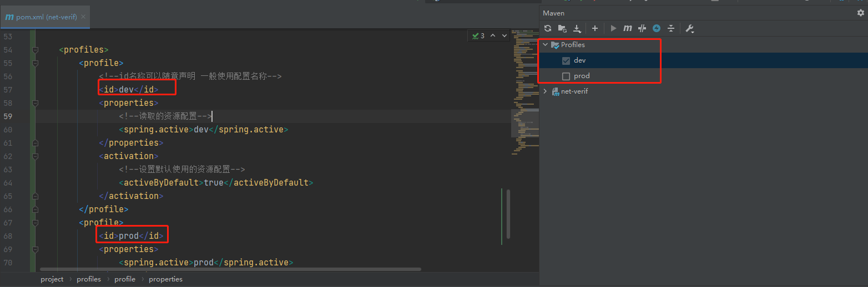Click the id prod tag text
The image size is (868, 287).
click(131, 236)
